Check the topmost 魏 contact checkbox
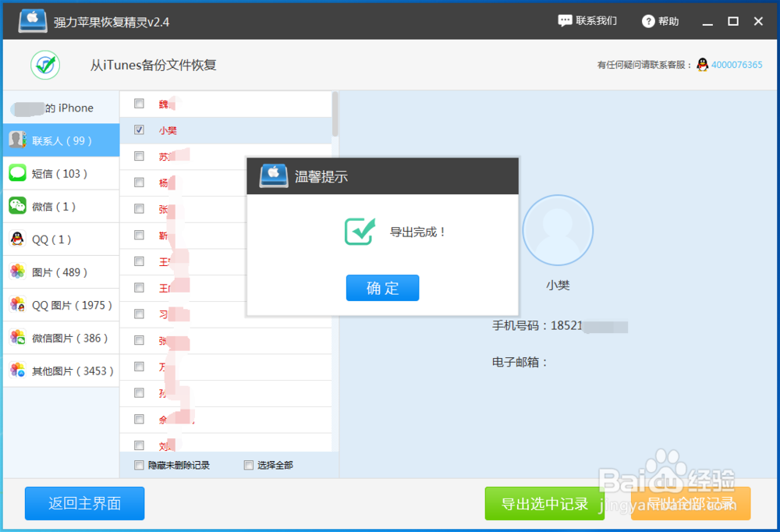 (x=138, y=103)
